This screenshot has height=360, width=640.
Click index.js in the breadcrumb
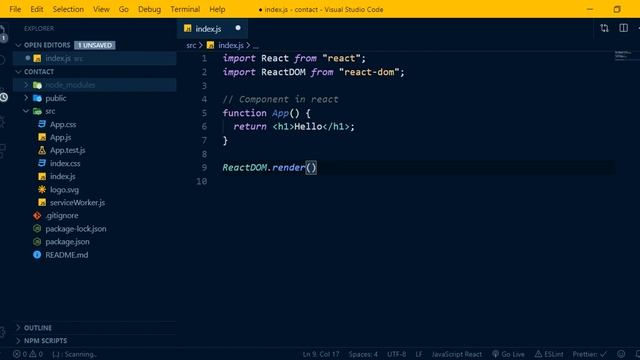(231, 45)
